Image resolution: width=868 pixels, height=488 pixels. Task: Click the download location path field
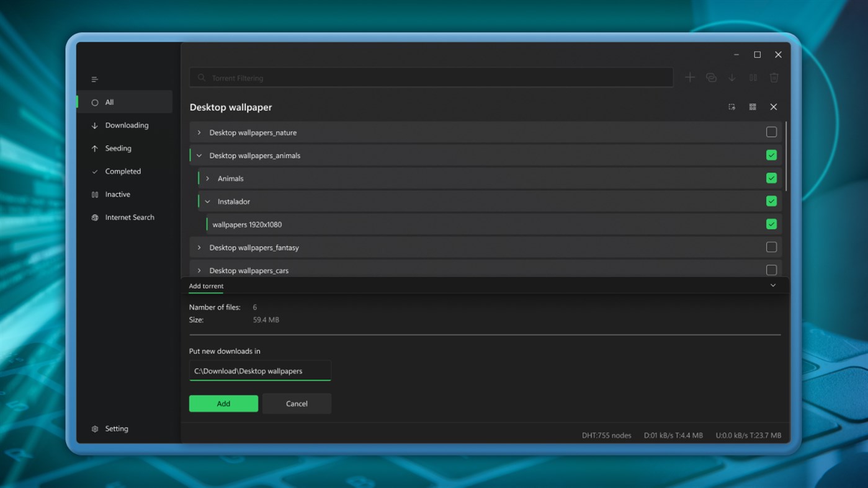tap(260, 370)
